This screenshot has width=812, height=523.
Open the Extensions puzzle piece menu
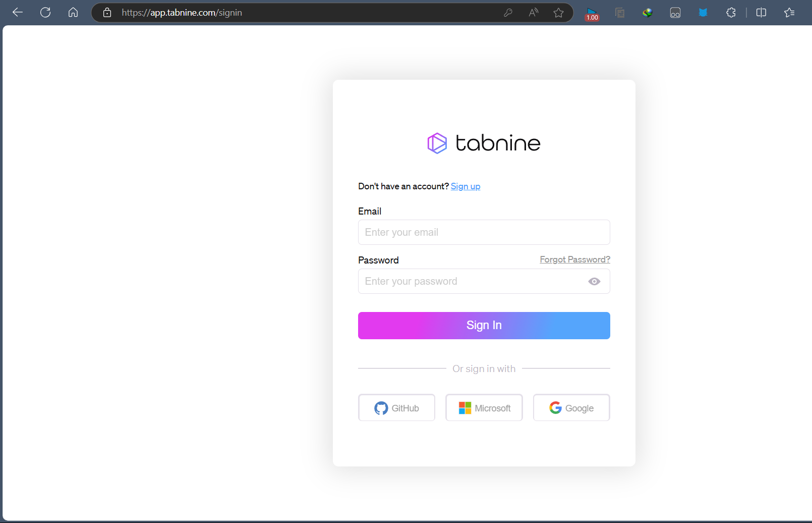click(x=731, y=13)
